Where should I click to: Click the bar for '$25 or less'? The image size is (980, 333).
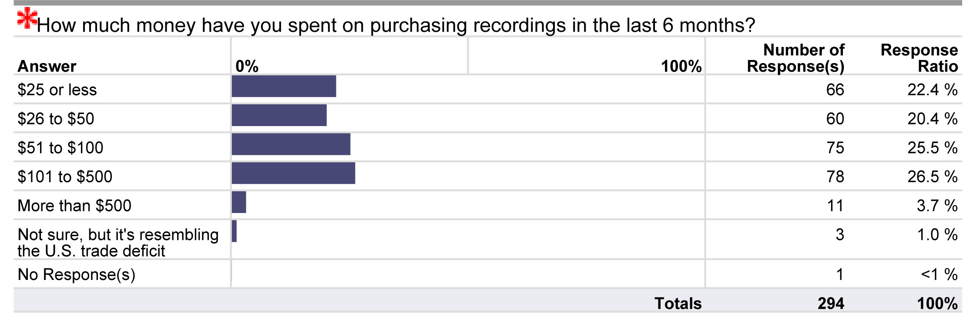[x=284, y=86]
